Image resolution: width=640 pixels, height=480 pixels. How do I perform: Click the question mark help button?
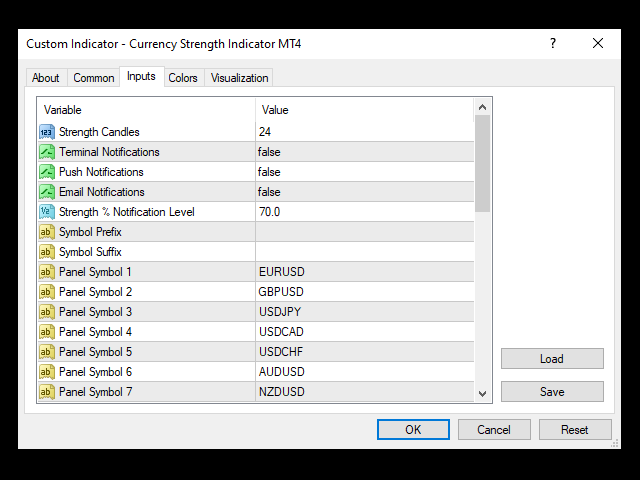(553, 43)
